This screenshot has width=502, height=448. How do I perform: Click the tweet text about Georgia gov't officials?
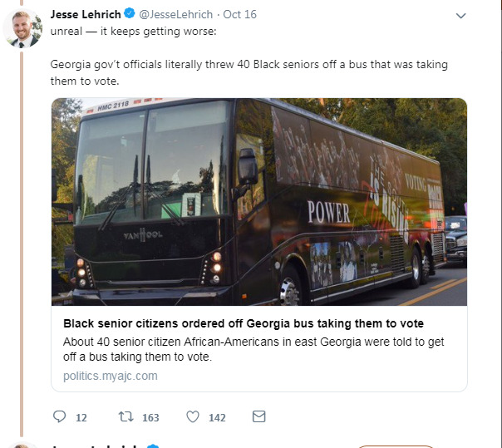click(249, 72)
